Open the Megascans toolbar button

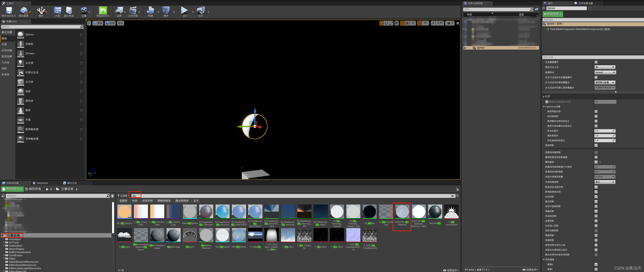103,10
